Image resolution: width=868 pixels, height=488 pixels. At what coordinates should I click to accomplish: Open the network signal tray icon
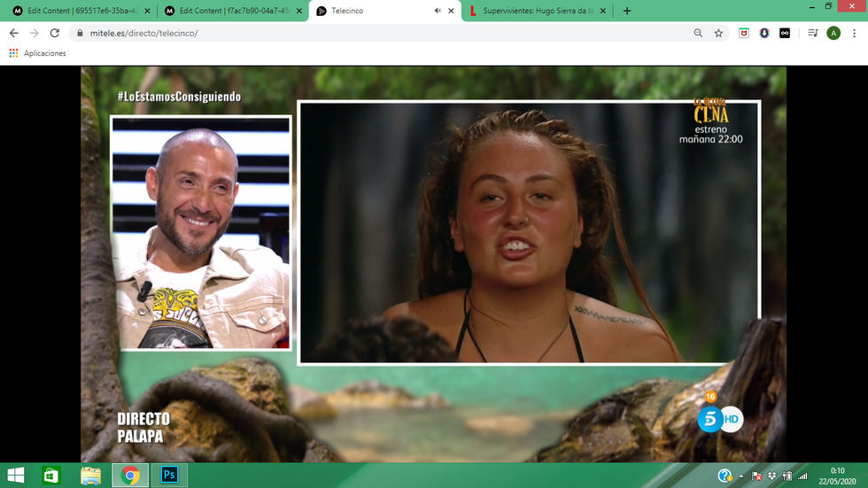tap(802, 476)
